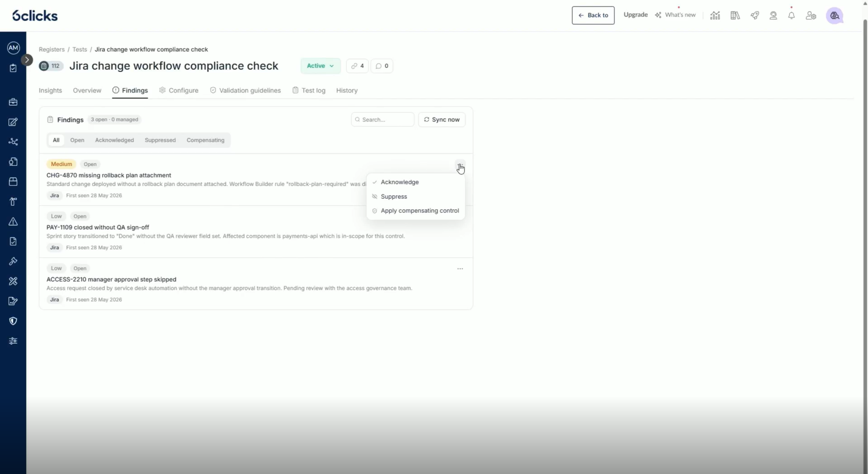
Task: Show All findings filter
Action: tap(56, 140)
